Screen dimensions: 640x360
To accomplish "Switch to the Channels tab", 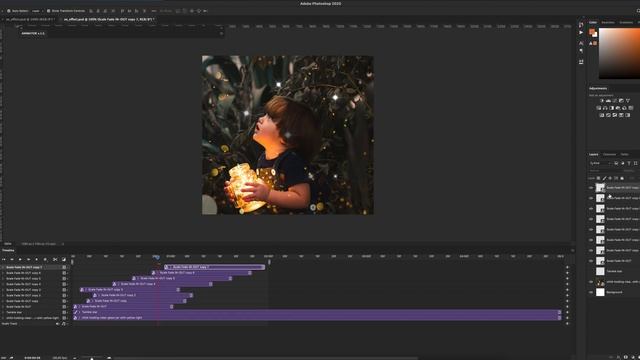I will pos(609,154).
